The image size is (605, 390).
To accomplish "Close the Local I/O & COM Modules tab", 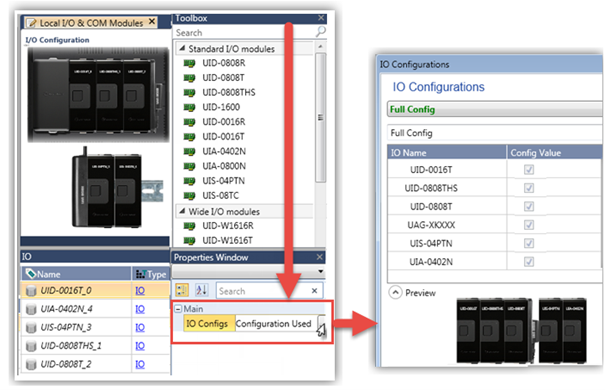I will (x=152, y=22).
